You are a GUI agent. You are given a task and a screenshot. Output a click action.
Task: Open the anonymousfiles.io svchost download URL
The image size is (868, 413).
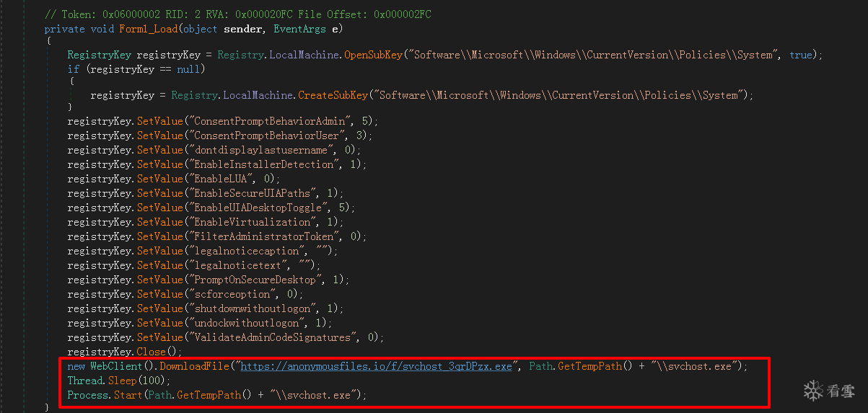376,366
